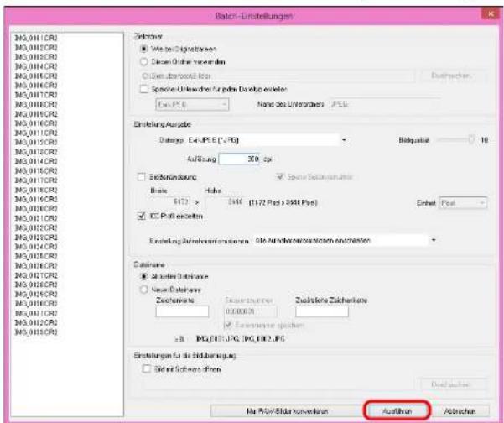Toggle Seitenverhältnis sperren checkbox

[280, 177]
